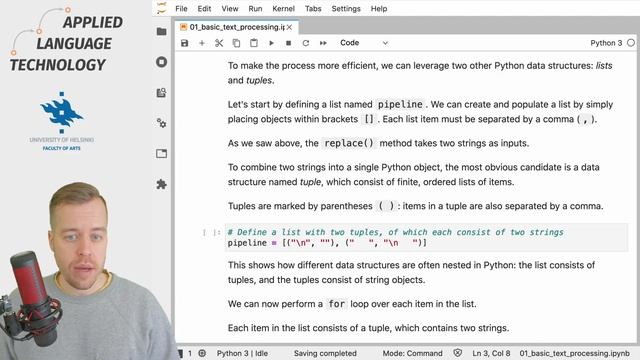
Task: Open the Tabs menu
Action: 313,9
